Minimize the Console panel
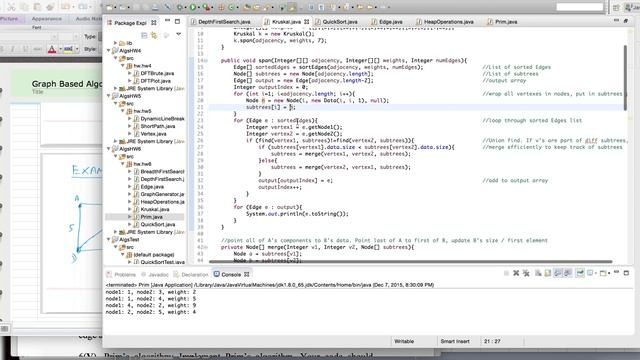Image resolution: width=640 pixels, height=360 pixels. (x=616, y=272)
